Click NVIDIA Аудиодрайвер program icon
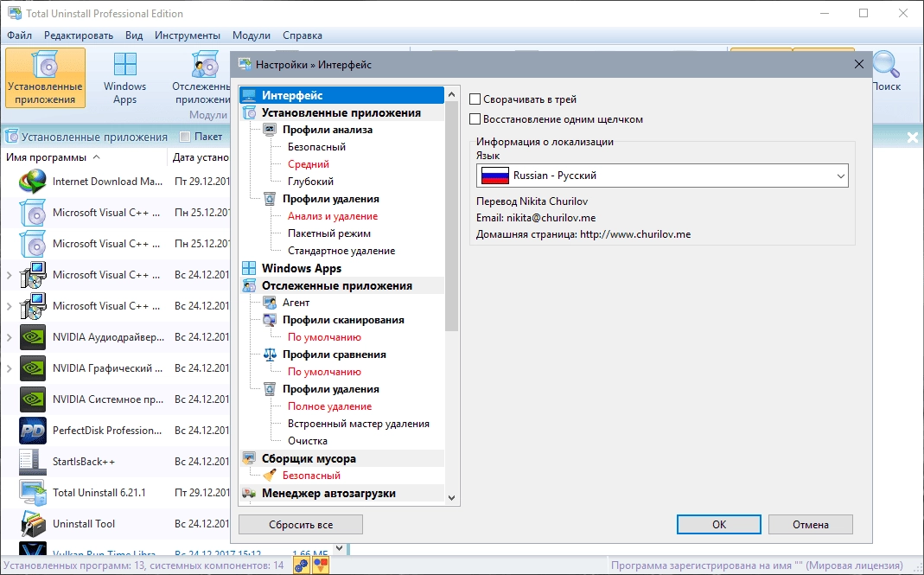This screenshot has width=924, height=575. tap(32, 337)
